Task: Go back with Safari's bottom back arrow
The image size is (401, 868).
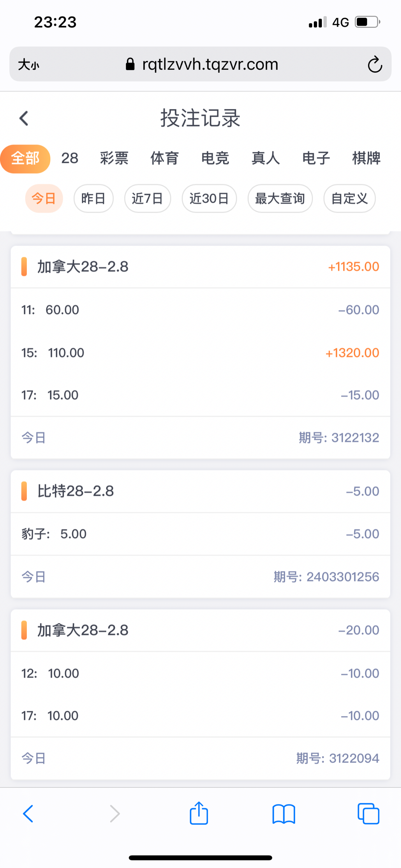Action: coord(28,814)
